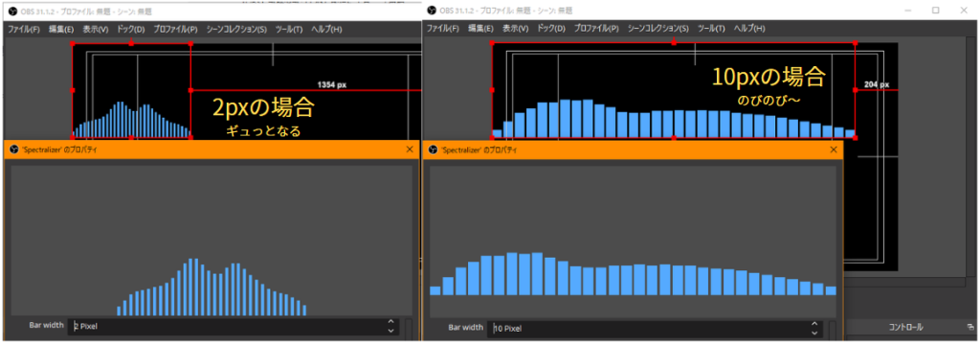This screenshot has width=980, height=345.
Task: Click scrollbar in right properties dialog
Action: 833,330
